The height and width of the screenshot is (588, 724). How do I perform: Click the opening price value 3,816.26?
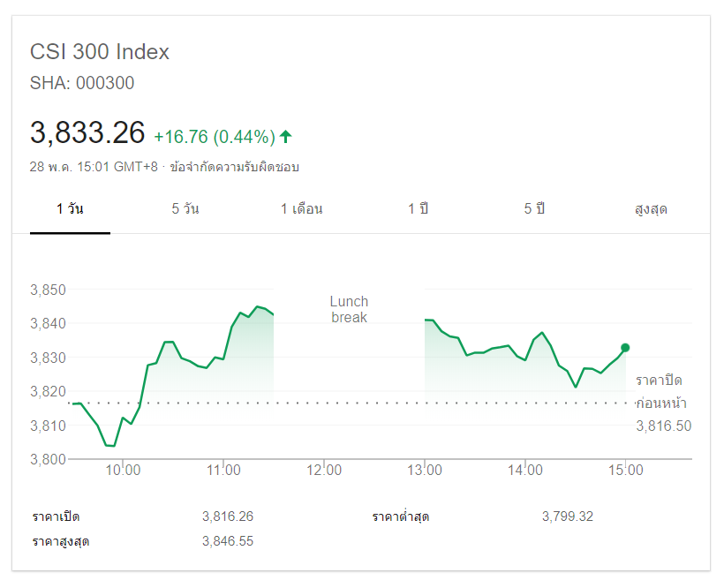point(228,516)
